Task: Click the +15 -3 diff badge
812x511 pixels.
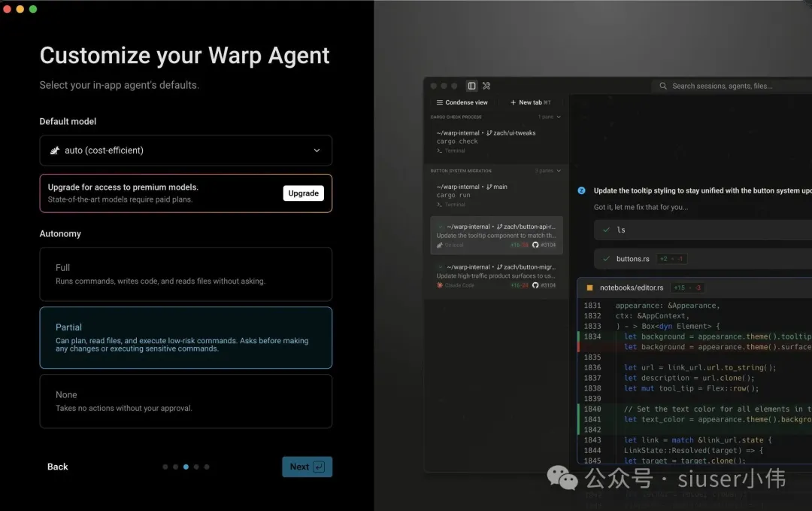Action: [x=687, y=287]
